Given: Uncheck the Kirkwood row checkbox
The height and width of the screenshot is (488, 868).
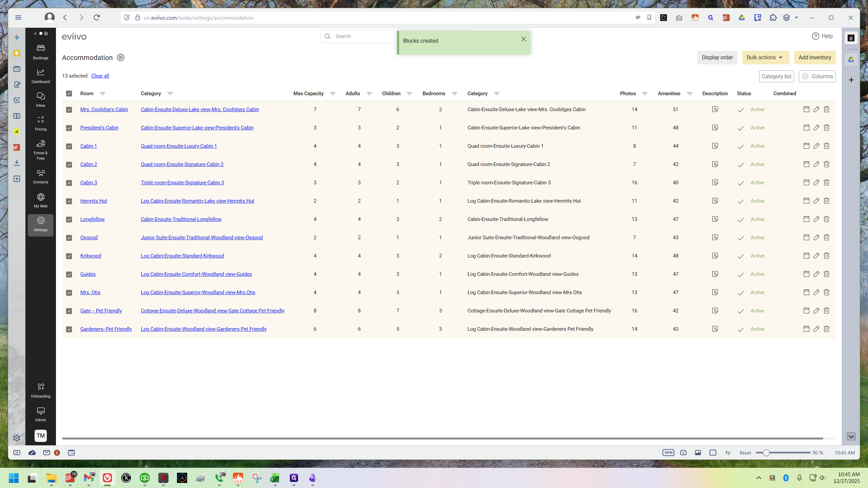Looking at the screenshot, I should [69, 256].
